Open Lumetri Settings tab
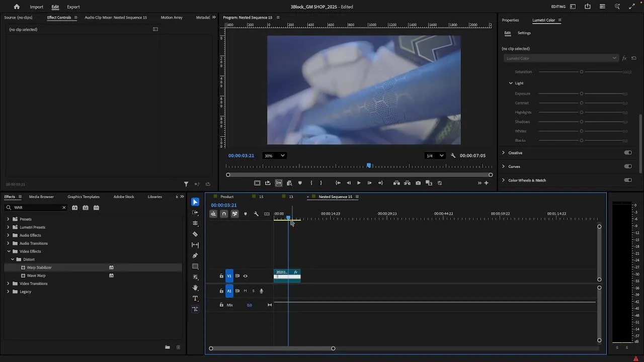 524,33
